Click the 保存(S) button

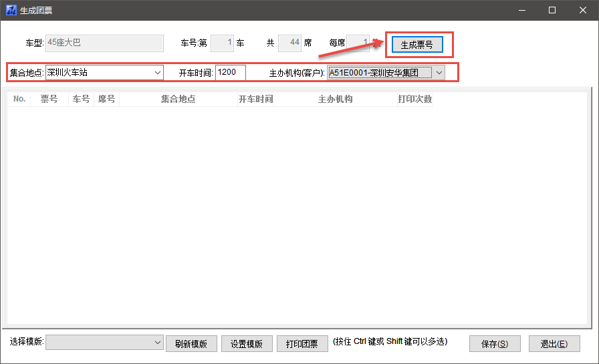click(495, 344)
